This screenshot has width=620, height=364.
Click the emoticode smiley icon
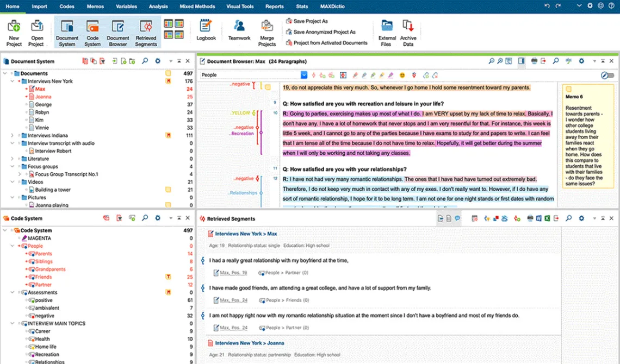402,75
